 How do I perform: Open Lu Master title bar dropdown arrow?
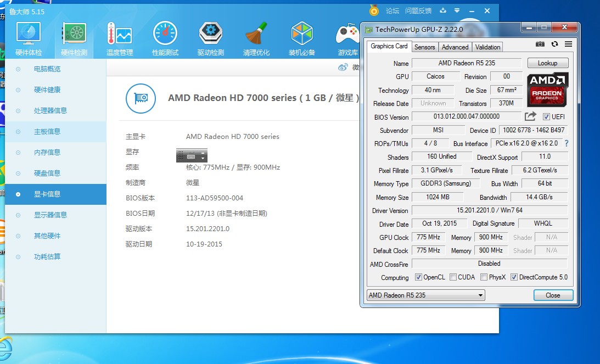click(x=457, y=11)
